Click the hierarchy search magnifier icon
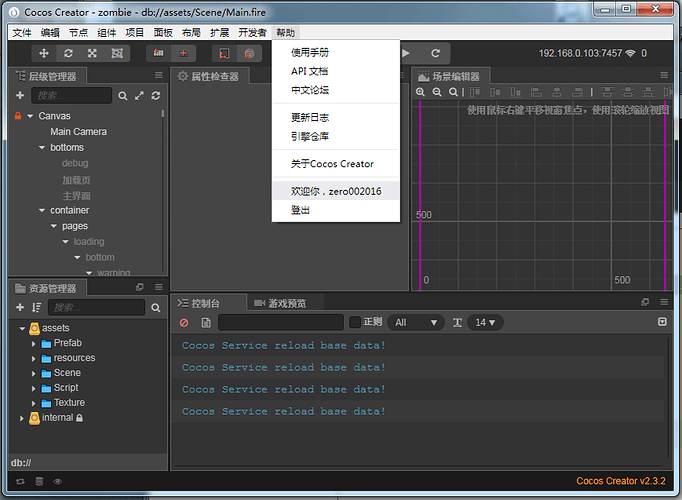The image size is (682, 500). click(x=123, y=96)
